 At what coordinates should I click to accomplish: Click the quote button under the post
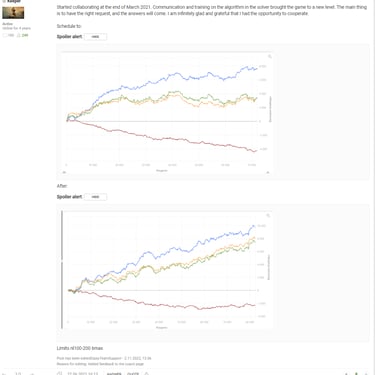click(x=133, y=373)
